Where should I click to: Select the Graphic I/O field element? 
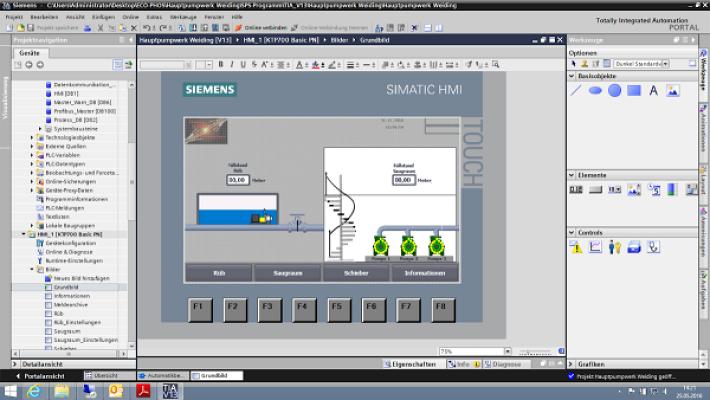click(634, 190)
